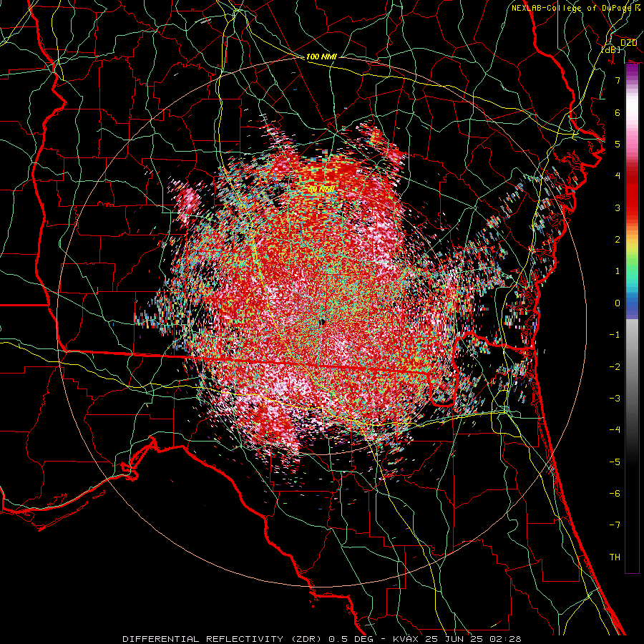This screenshot has width=644, height=644.
Task: Click the -6 value on the color scale
Action: (615, 494)
